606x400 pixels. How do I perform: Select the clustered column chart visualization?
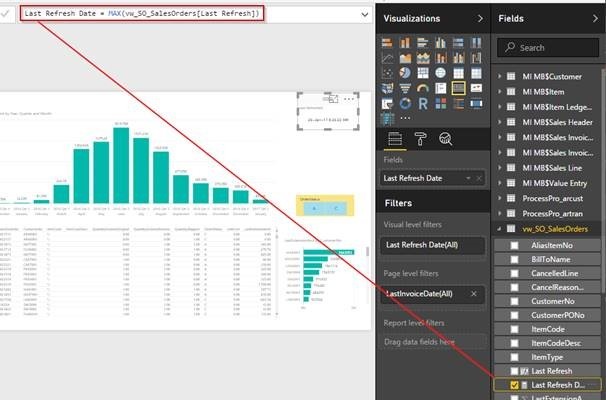440,43
